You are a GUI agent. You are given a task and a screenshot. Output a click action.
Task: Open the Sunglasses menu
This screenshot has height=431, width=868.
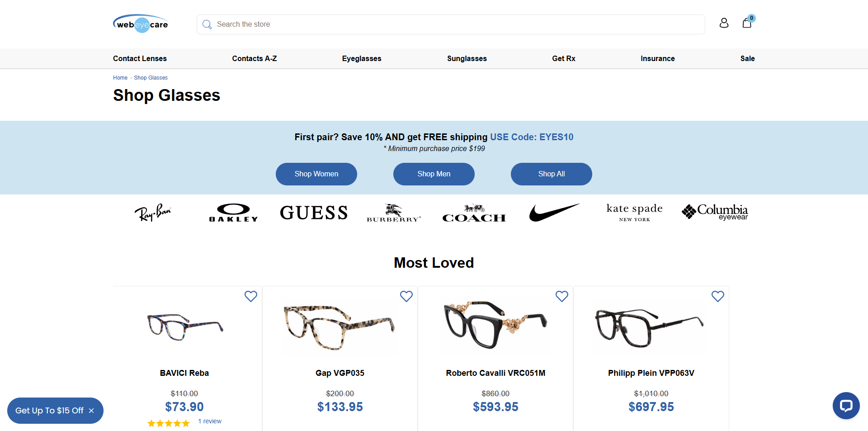467,58
